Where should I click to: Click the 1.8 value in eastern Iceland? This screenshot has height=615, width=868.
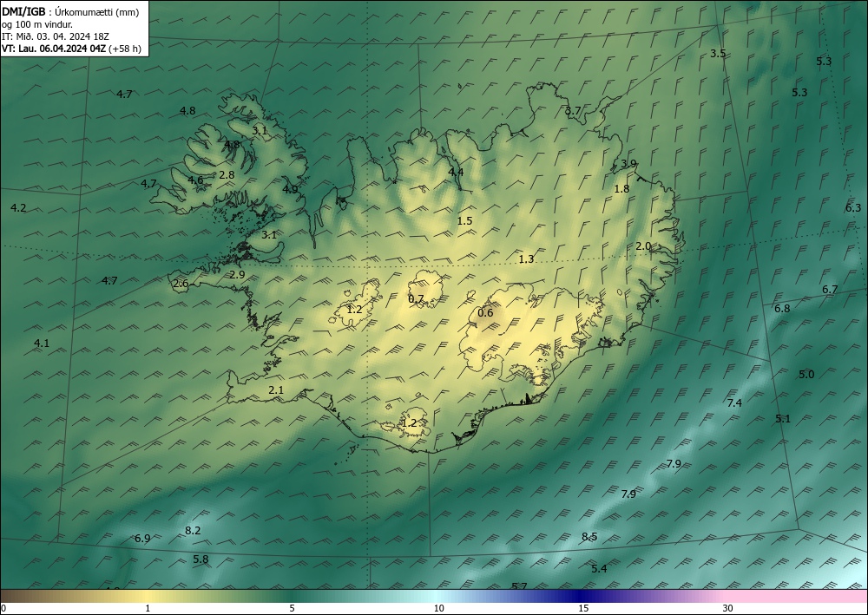tap(622, 188)
